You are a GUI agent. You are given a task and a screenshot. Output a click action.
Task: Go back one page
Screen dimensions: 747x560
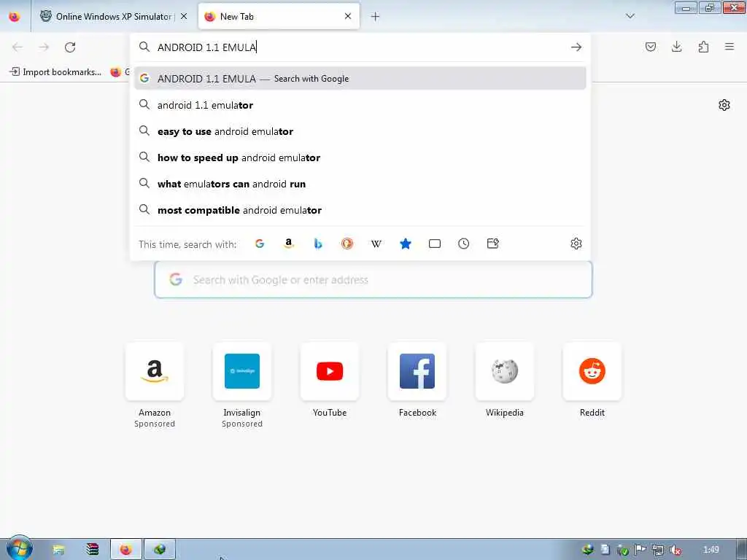(x=18, y=47)
